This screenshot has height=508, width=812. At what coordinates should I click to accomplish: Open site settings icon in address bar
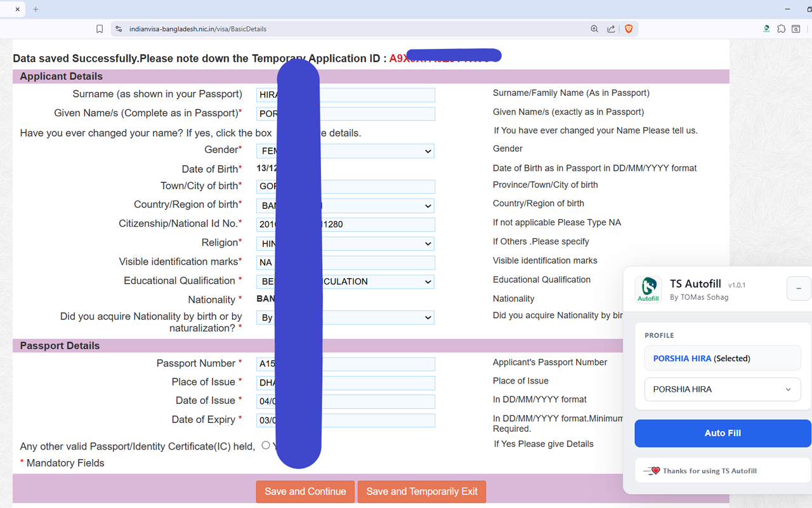118,29
